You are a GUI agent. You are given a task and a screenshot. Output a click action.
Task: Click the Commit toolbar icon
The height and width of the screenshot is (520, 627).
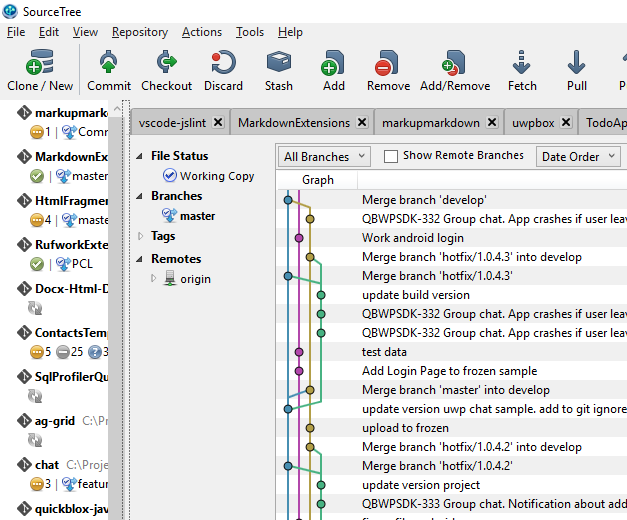(x=108, y=62)
